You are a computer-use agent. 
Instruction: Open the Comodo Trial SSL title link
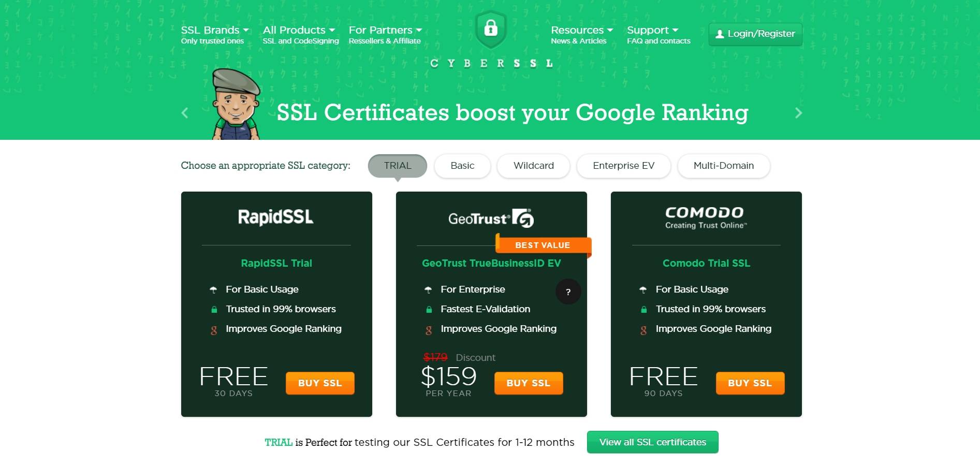tap(706, 263)
